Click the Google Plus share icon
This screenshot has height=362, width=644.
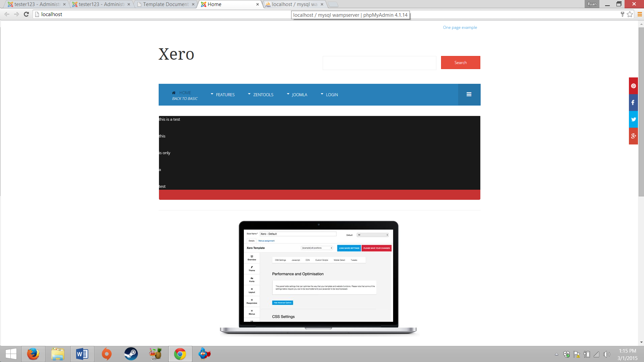633,136
